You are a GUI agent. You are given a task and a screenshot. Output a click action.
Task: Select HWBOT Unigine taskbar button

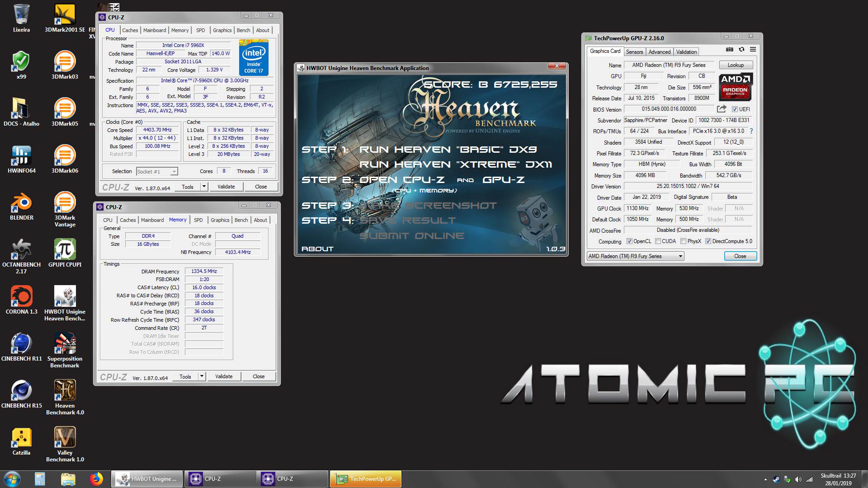[147, 479]
